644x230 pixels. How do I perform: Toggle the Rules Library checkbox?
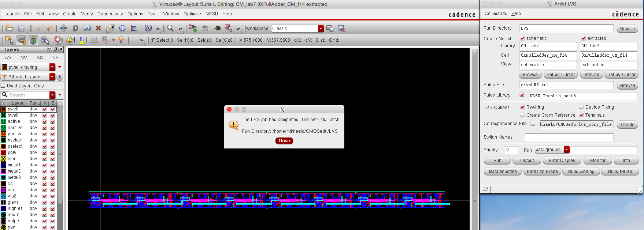tap(522, 95)
